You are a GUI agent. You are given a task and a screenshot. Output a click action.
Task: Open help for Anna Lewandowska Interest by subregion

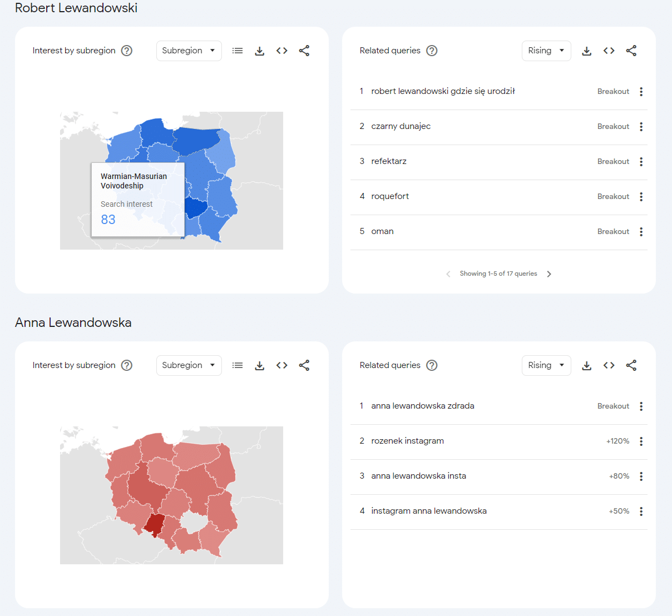coord(127,365)
